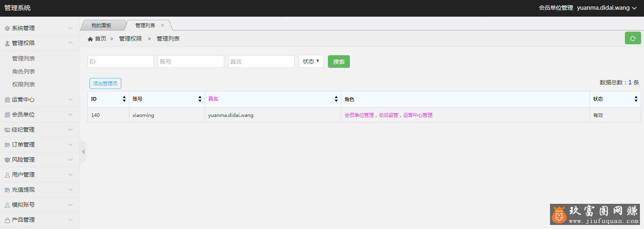
Task: Click the yuanma.didai.wang name cell
Action: click(273, 115)
